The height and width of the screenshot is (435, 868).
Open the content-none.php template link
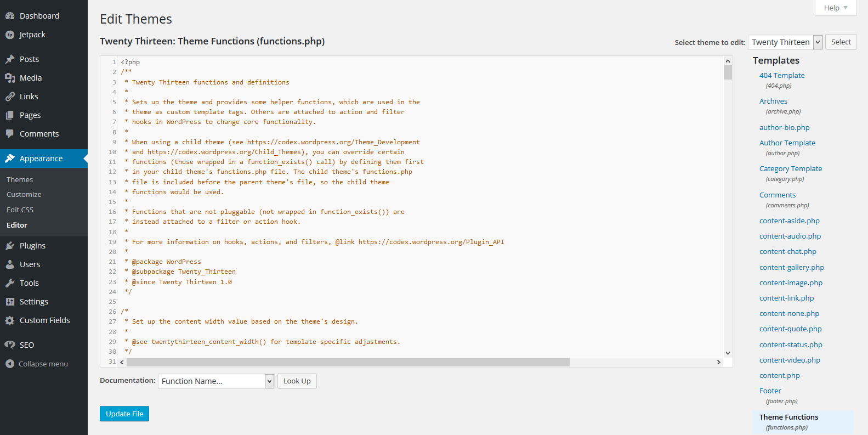point(790,313)
